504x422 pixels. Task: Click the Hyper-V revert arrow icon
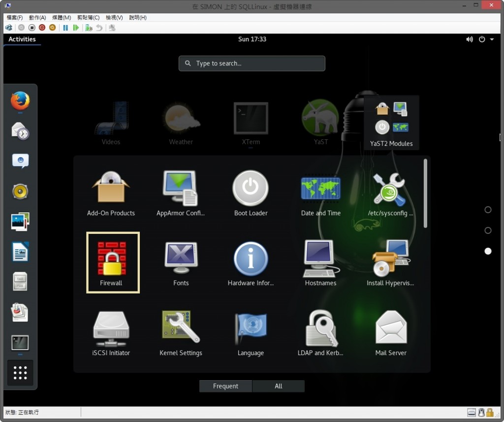tap(99, 28)
